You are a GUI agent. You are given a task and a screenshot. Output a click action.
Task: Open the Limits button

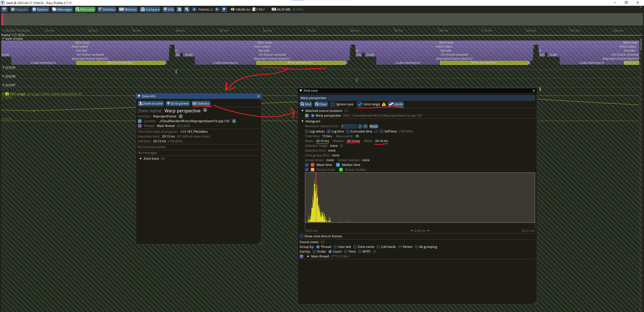pyautogui.click(x=396, y=104)
